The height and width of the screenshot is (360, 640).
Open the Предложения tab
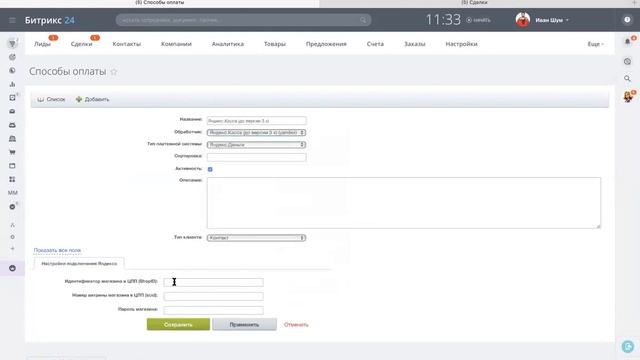point(326,44)
